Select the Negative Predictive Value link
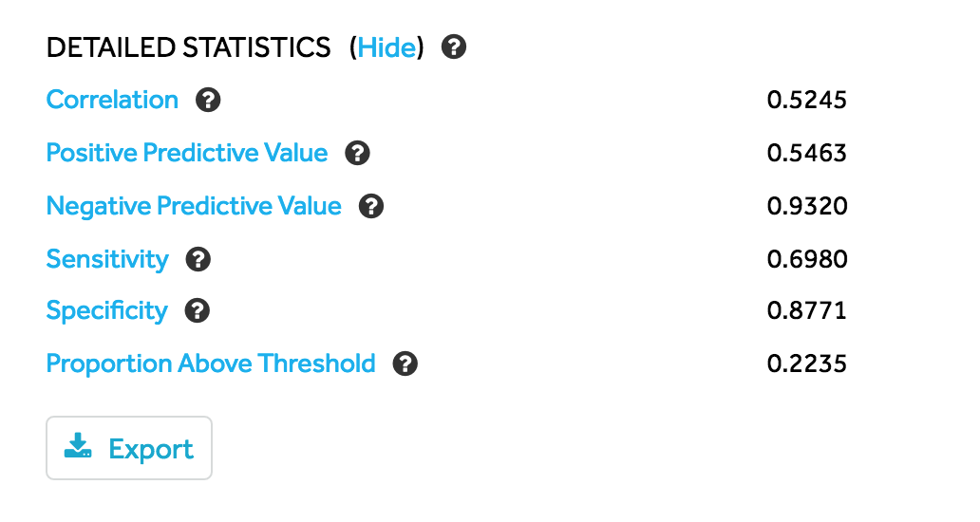 coord(194,206)
